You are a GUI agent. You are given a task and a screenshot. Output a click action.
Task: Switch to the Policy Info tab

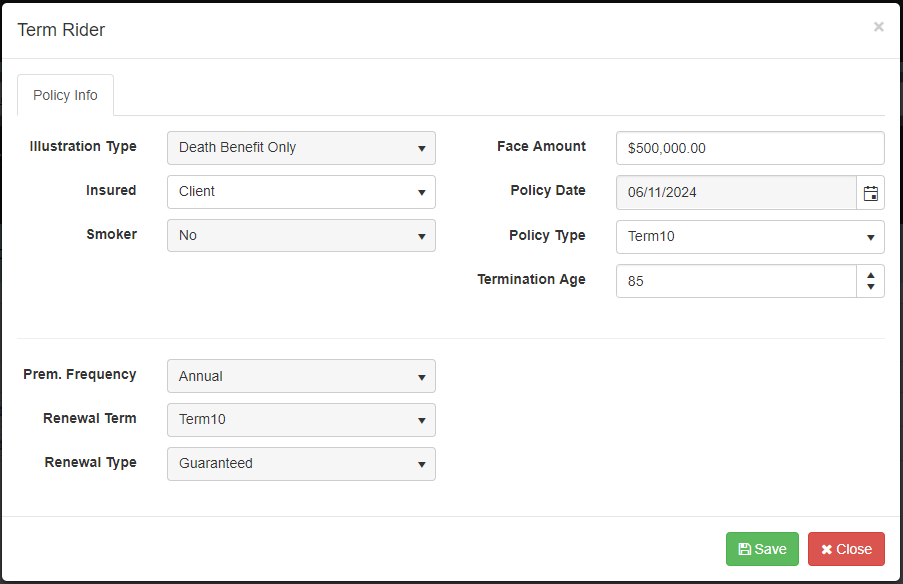click(x=65, y=95)
